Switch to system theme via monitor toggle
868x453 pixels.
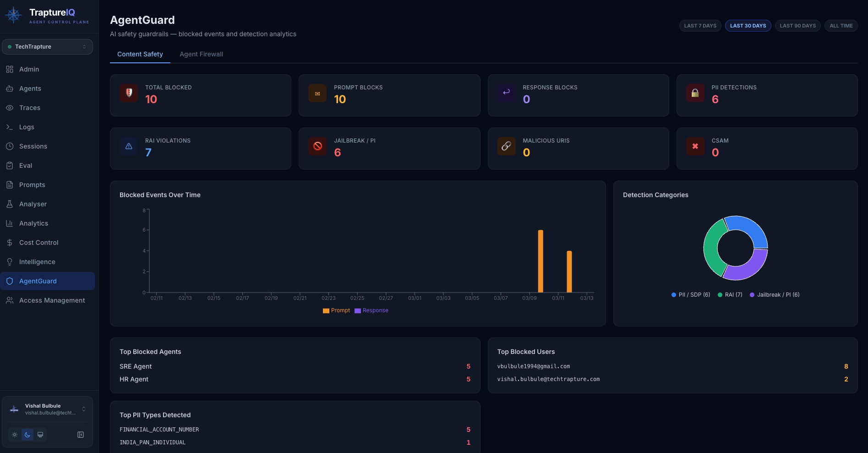[x=40, y=434]
